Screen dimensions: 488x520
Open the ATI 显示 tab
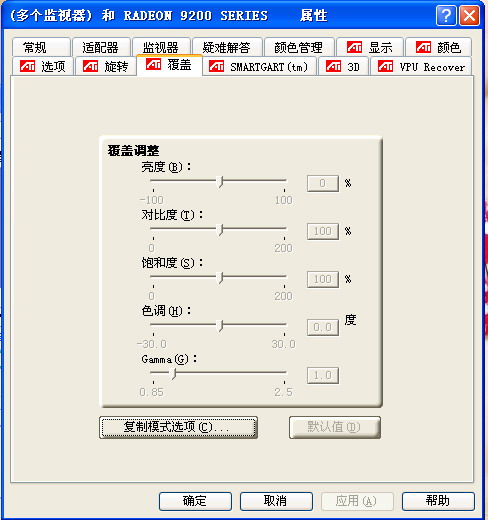point(370,47)
